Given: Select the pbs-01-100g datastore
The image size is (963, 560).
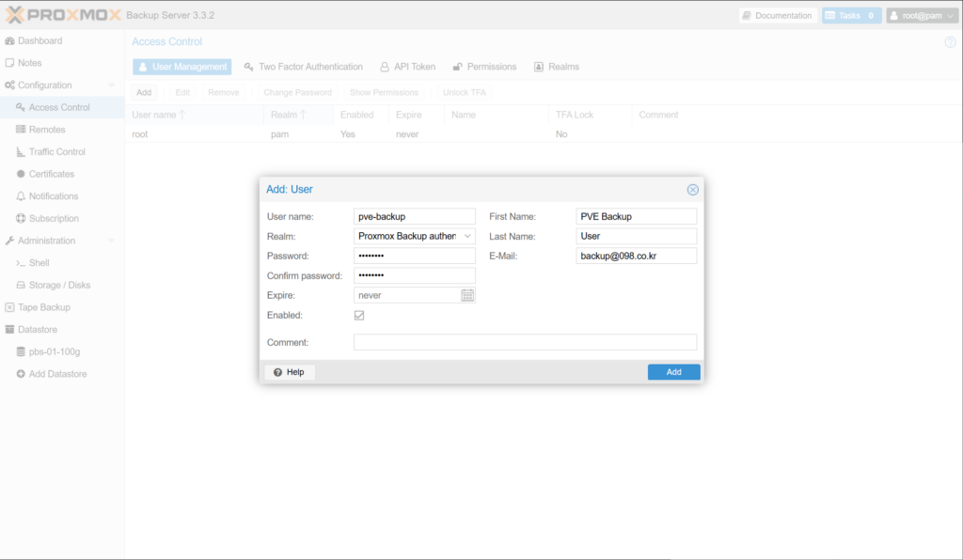Looking at the screenshot, I should pos(55,351).
